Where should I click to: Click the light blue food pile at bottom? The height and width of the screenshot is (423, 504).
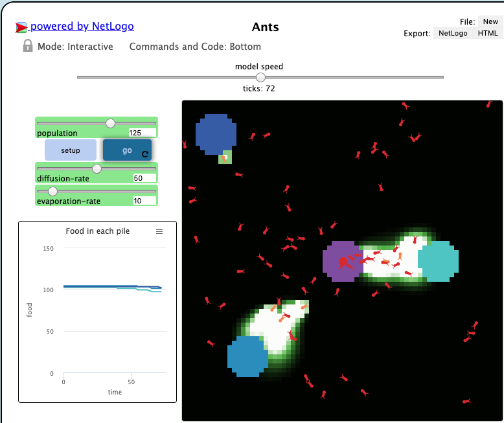tap(247, 356)
